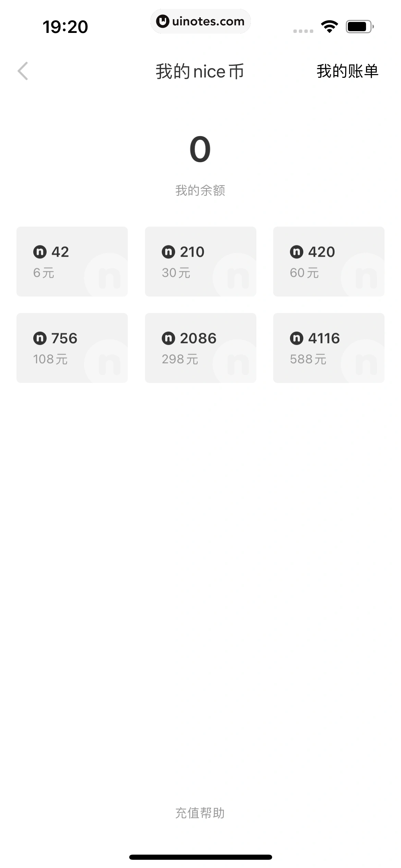Open the 充值帮助 recharge help link
Screen dimensions: 401x868
200,813
